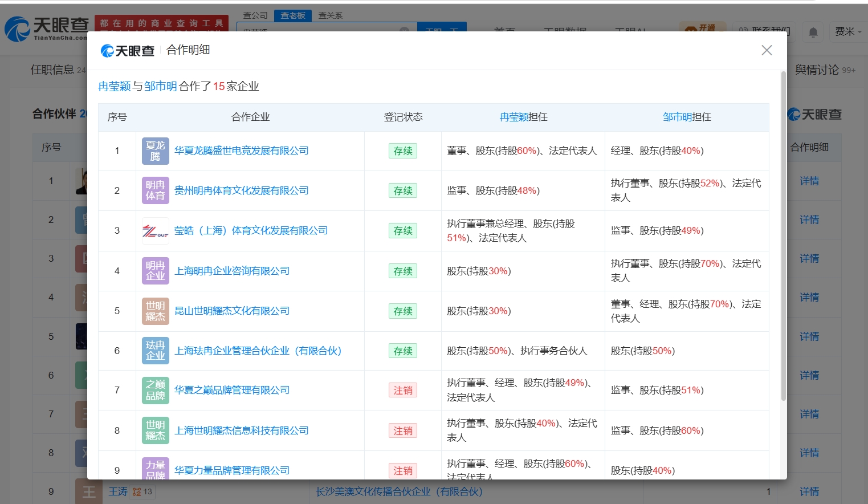Click 存续 status tag in row 6
This screenshot has height=504, width=868.
pyautogui.click(x=403, y=351)
